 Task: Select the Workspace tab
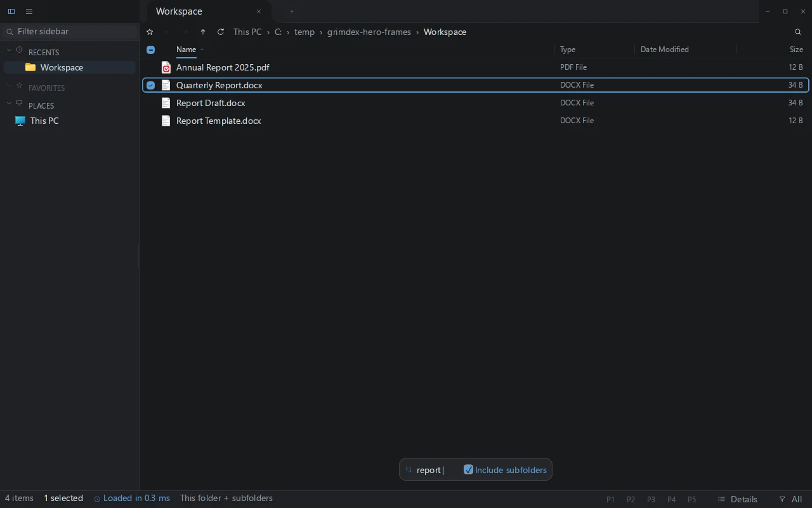tap(209, 11)
